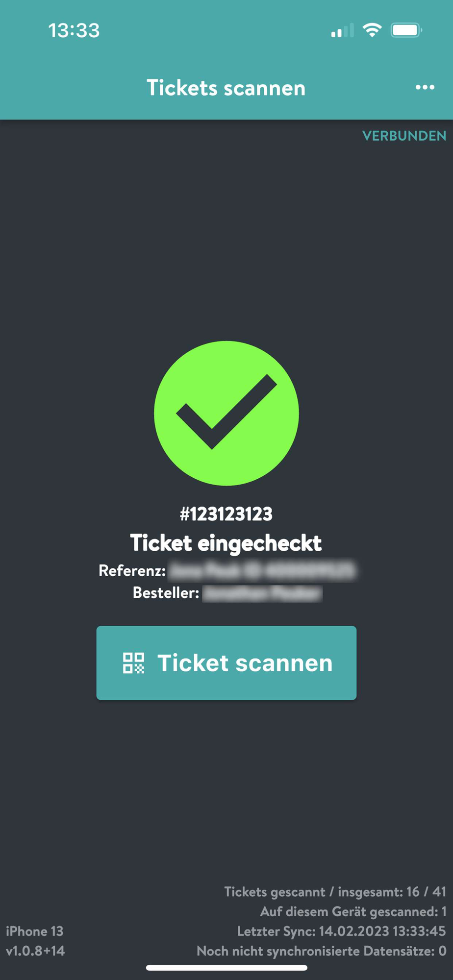Tap the Wi-Fi status icon
The width and height of the screenshot is (453, 980).
pos(372,30)
